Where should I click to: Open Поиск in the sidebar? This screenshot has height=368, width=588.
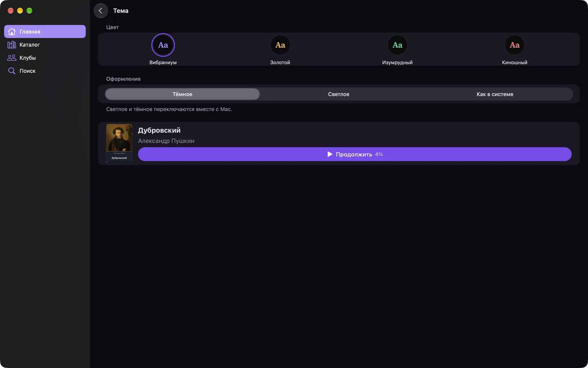pyautogui.click(x=45, y=71)
